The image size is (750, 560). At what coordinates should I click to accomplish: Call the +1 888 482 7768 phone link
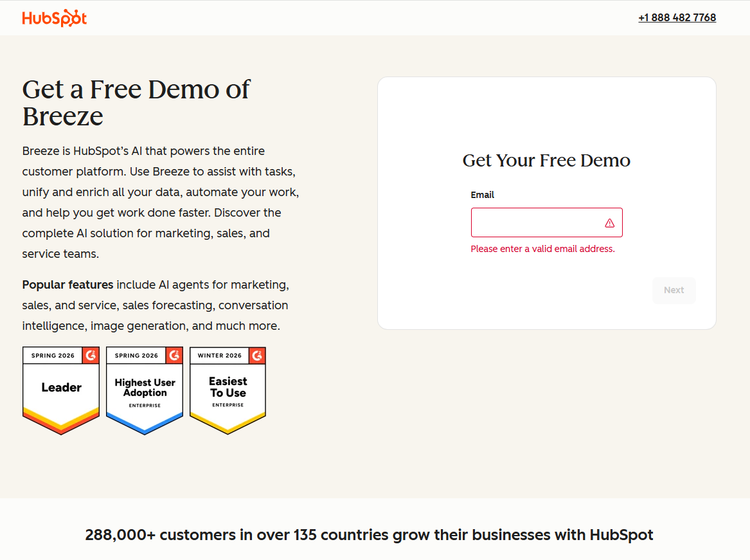click(x=677, y=18)
